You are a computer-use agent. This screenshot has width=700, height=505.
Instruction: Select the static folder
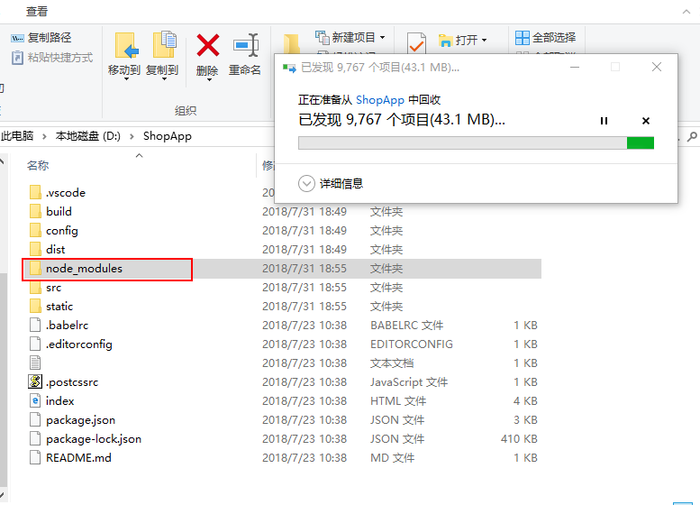click(x=59, y=306)
